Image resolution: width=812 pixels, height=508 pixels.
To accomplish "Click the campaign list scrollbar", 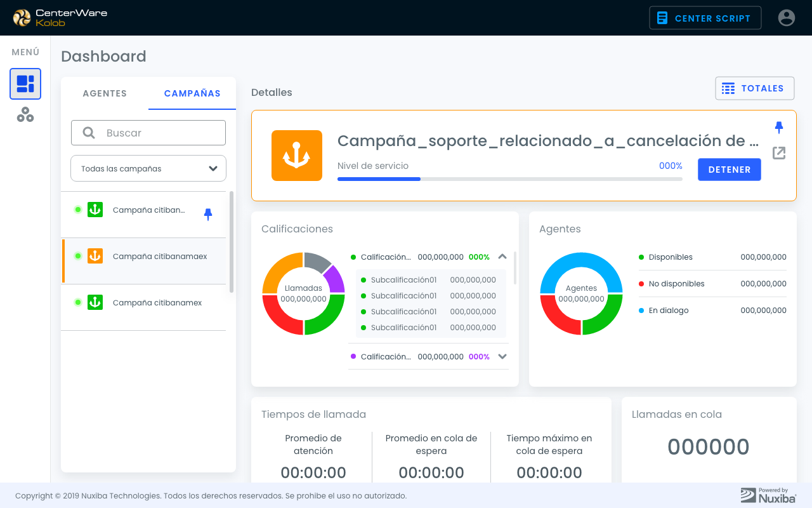I will pyautogui.click(x=232, y=242).
